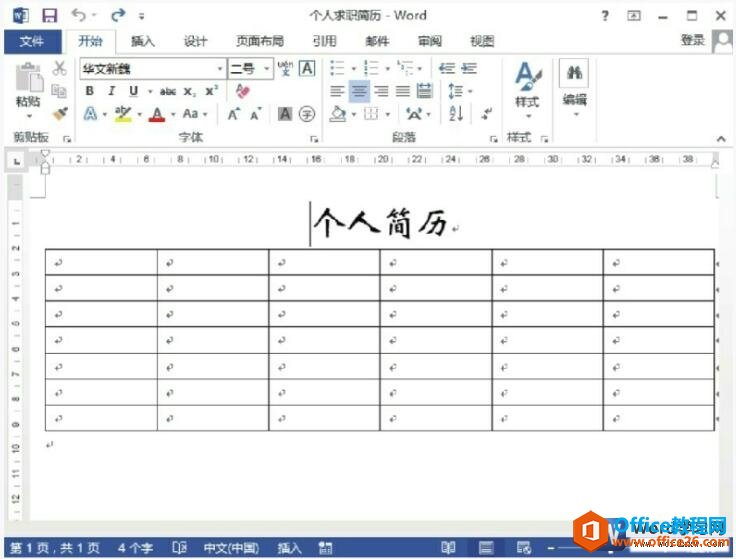This screenshot has width=736, height=559.
Task: Undo the last action
Action: 78,15
